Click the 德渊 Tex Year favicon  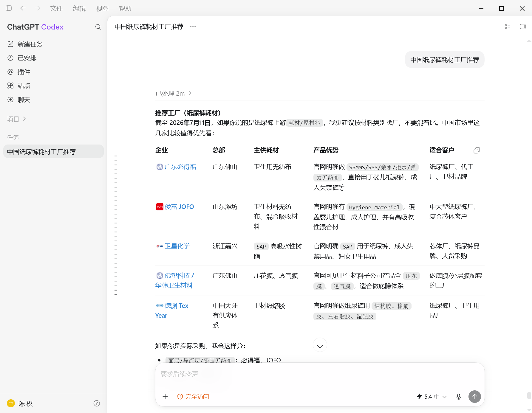pyautogui.click(x=160, y=305)
